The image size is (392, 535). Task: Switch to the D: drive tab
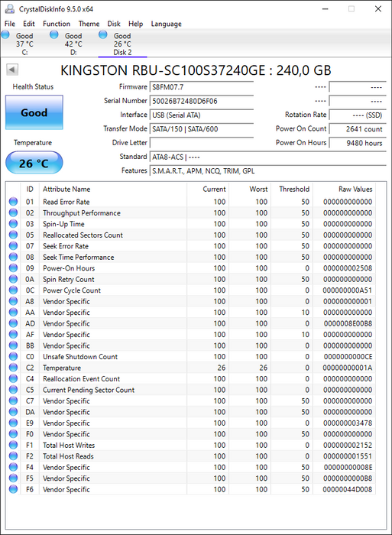point(73,44)
